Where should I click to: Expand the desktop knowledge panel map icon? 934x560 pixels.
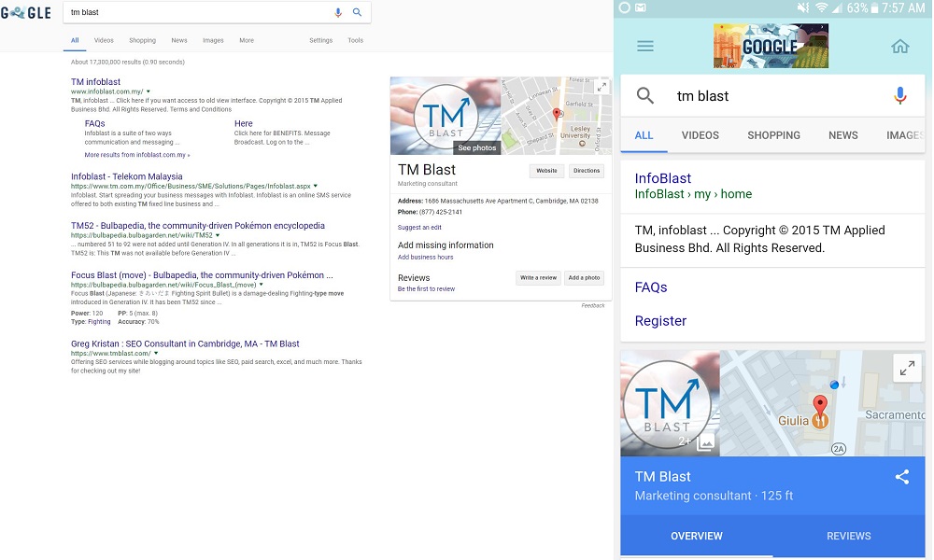(x=601, y=87)
